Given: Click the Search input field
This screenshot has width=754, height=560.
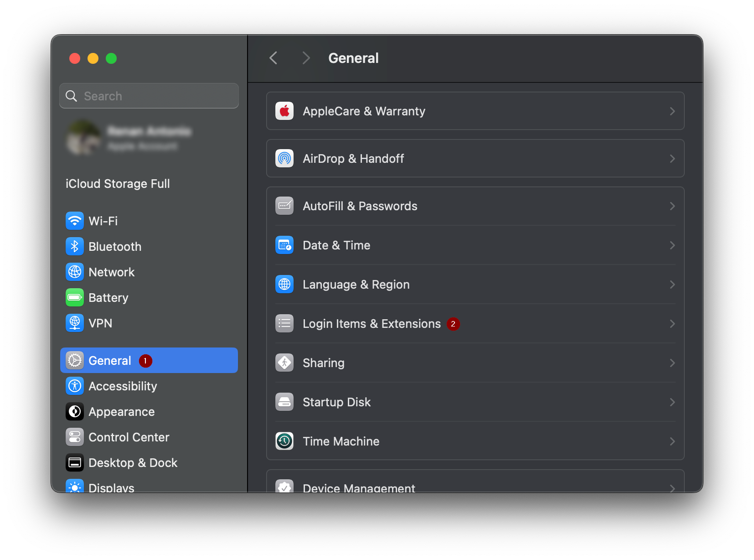Looking at the screenshot, I should coord(149,96).
